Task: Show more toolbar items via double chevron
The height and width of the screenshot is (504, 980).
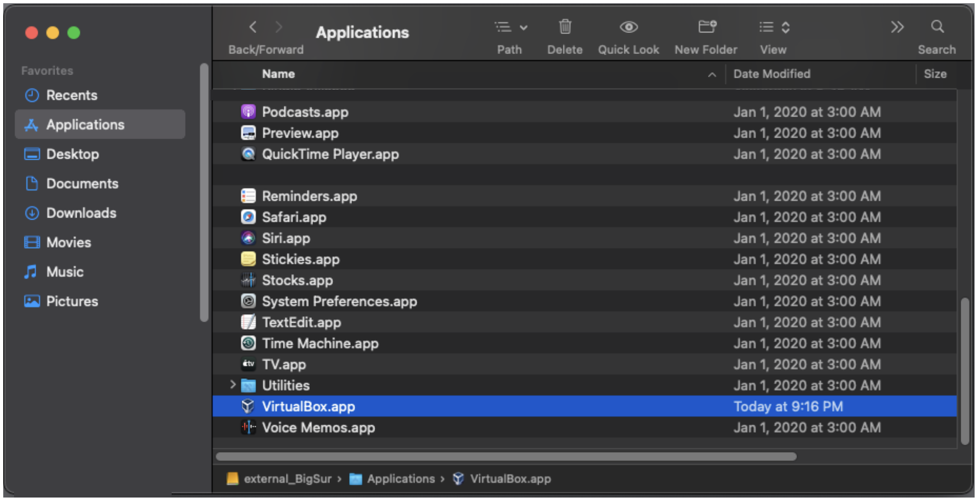Action: (897, 27)
